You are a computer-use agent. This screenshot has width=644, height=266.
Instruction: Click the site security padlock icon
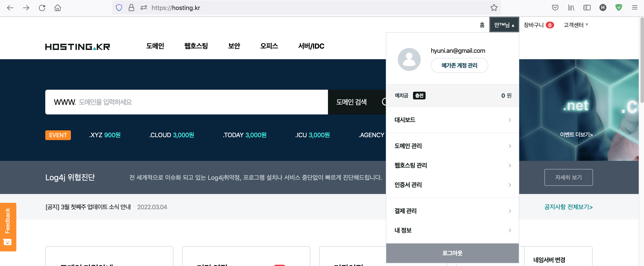pyautogui.click(x=131, y=8)
